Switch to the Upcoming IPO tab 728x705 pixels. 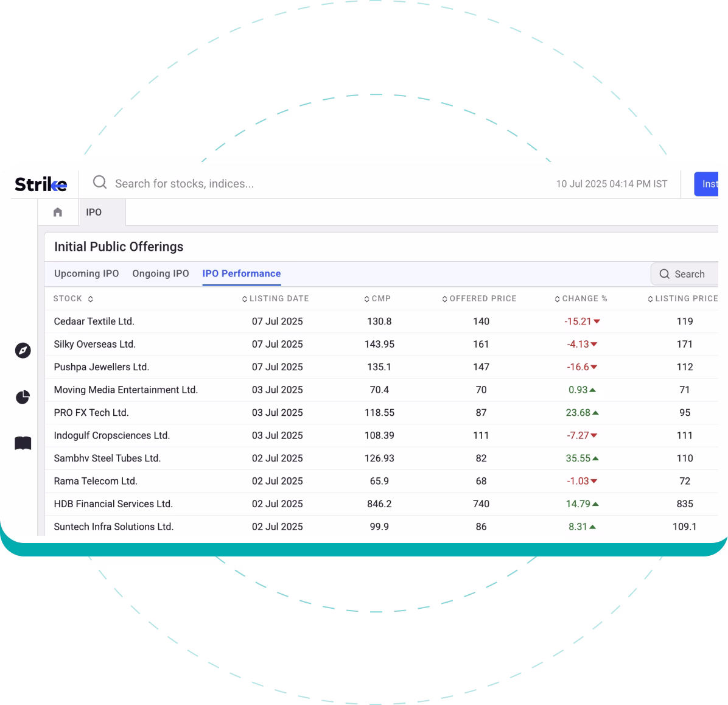pos(86,274)
